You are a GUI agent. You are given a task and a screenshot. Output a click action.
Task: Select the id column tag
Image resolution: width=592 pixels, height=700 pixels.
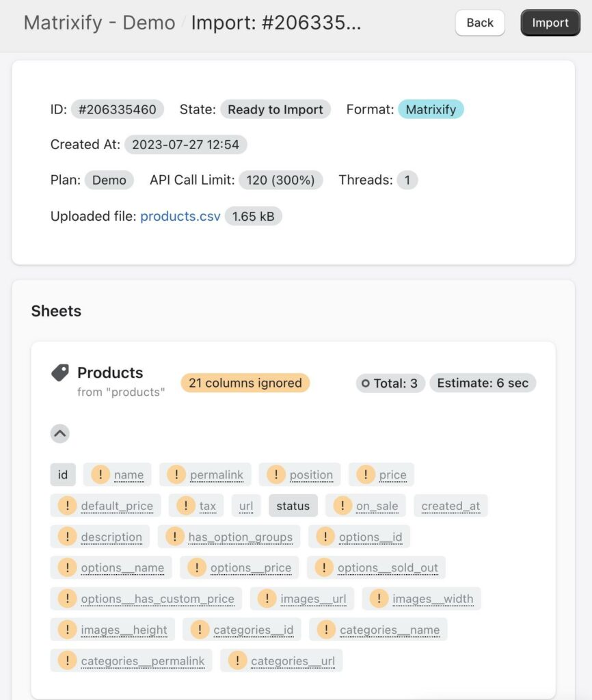tap(63, 474)
